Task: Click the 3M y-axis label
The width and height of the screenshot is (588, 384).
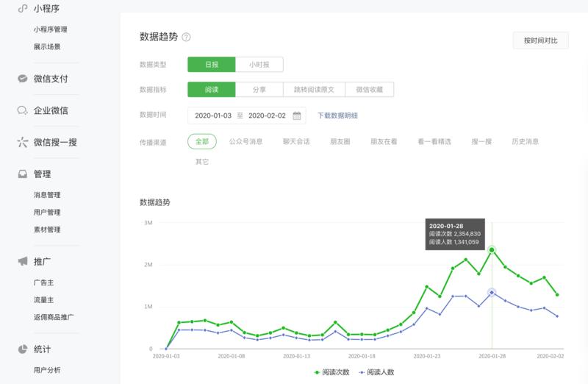Action: coord(148,223)
